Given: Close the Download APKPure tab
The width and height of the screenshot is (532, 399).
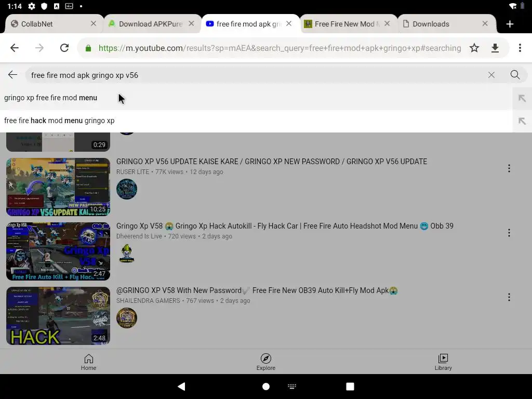Looking at the screenshot, I should pos(191,23).
